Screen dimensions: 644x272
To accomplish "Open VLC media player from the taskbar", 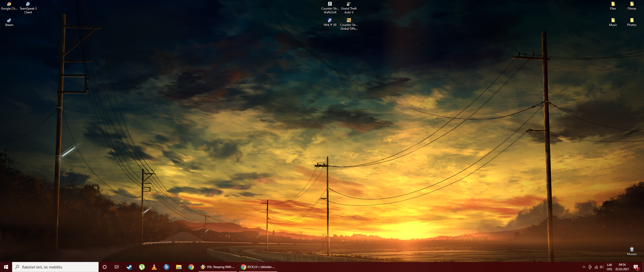I will point(154,267).
